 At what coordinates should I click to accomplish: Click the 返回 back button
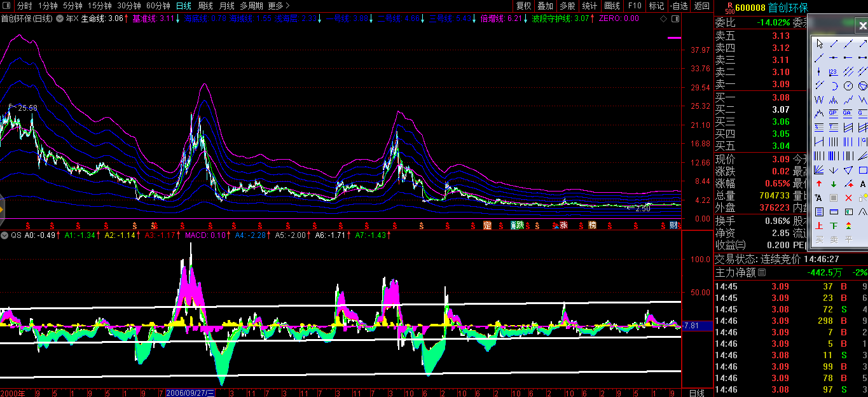tap(702, 6)
